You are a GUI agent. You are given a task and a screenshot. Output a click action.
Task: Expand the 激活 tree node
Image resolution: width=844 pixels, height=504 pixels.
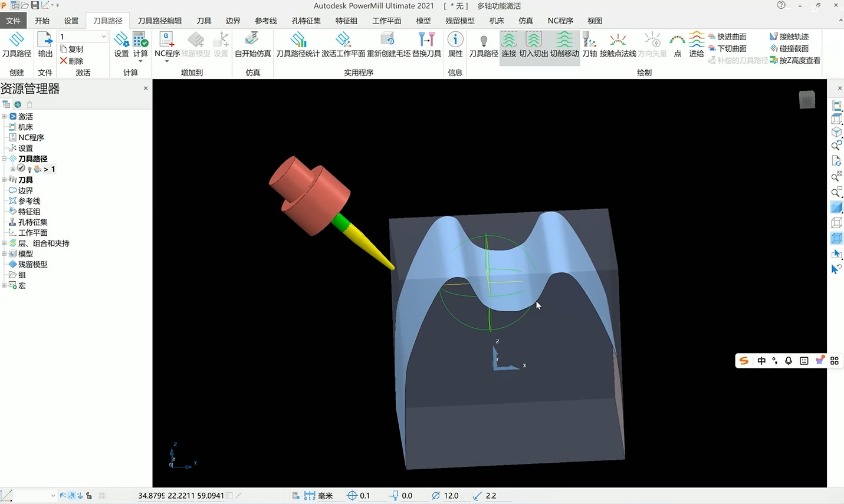tap(4, 117)
